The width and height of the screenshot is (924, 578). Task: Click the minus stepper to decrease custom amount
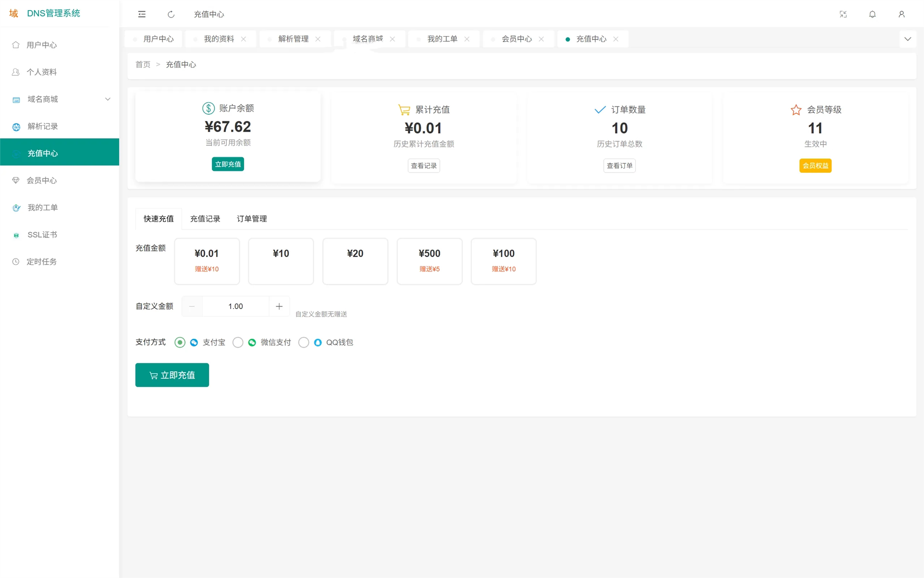(x=191, y=306)
